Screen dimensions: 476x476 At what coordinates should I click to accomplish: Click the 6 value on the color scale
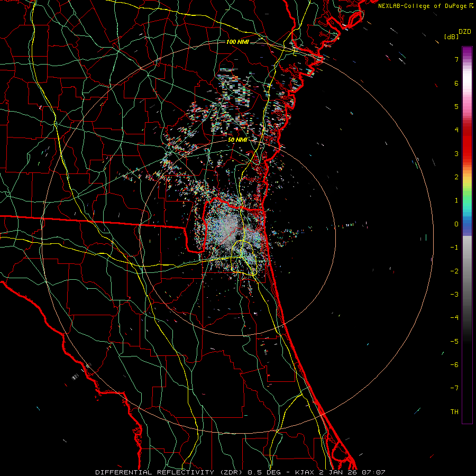pyautogui.click(x=456, y=83)
